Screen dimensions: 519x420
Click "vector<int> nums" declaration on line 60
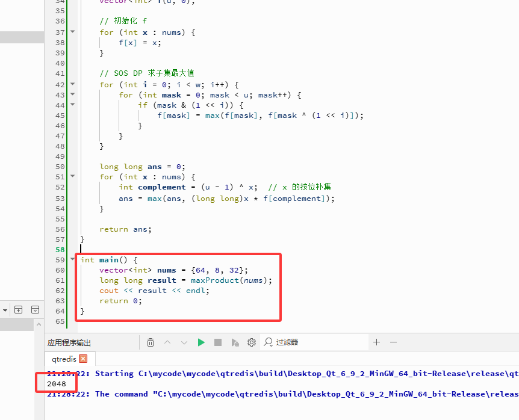[x=138, y=270]
